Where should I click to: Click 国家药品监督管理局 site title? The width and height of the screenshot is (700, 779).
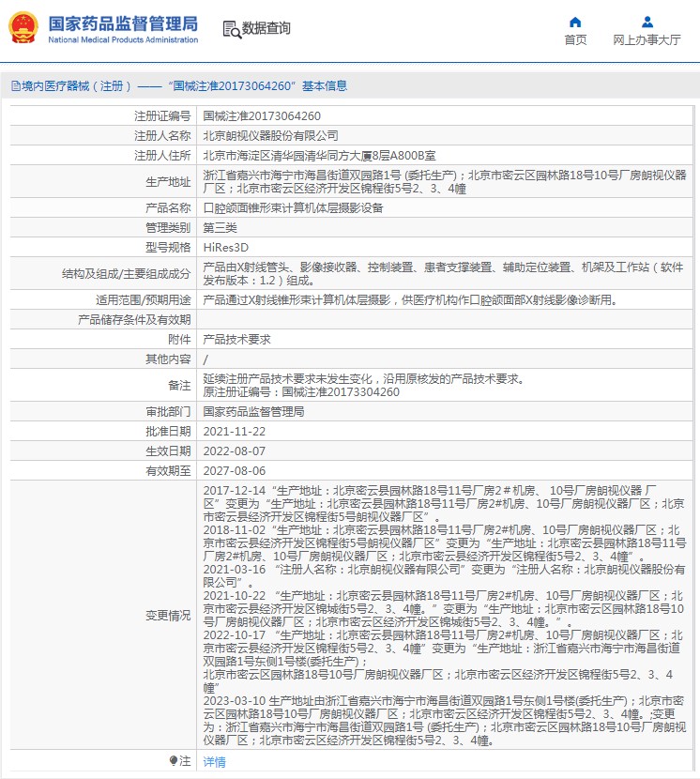point(123,23)
